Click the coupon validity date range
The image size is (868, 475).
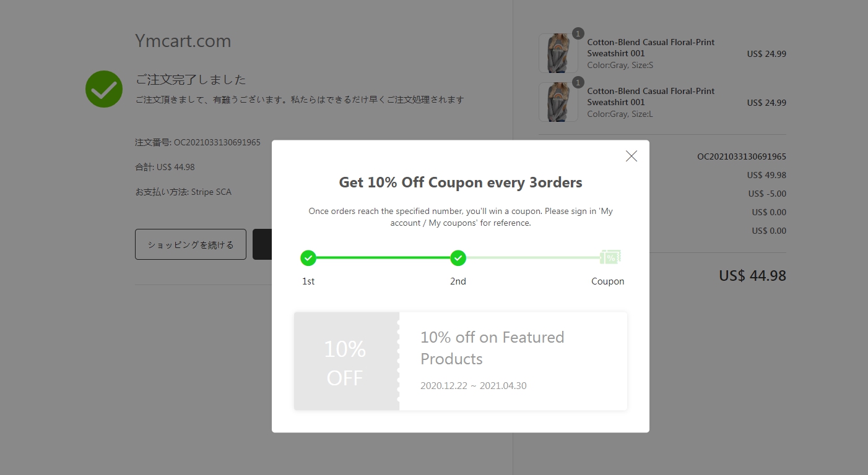[x=473, y=386]
